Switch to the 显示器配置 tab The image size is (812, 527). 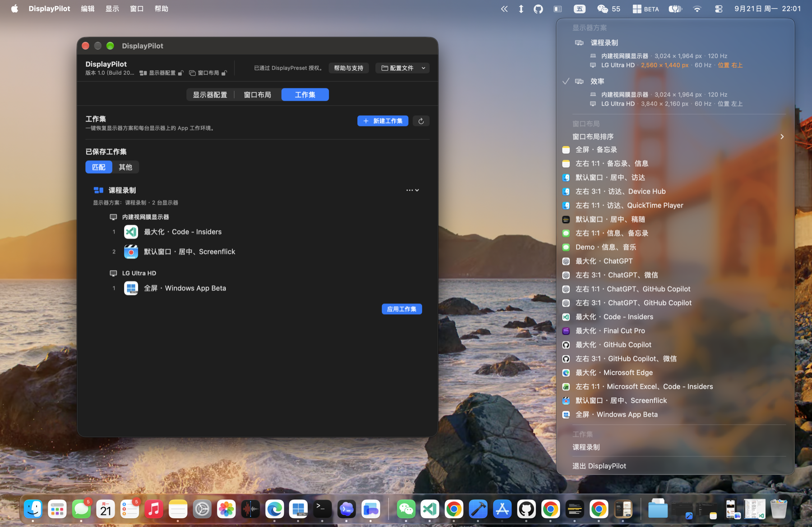[x=210, y=95]
